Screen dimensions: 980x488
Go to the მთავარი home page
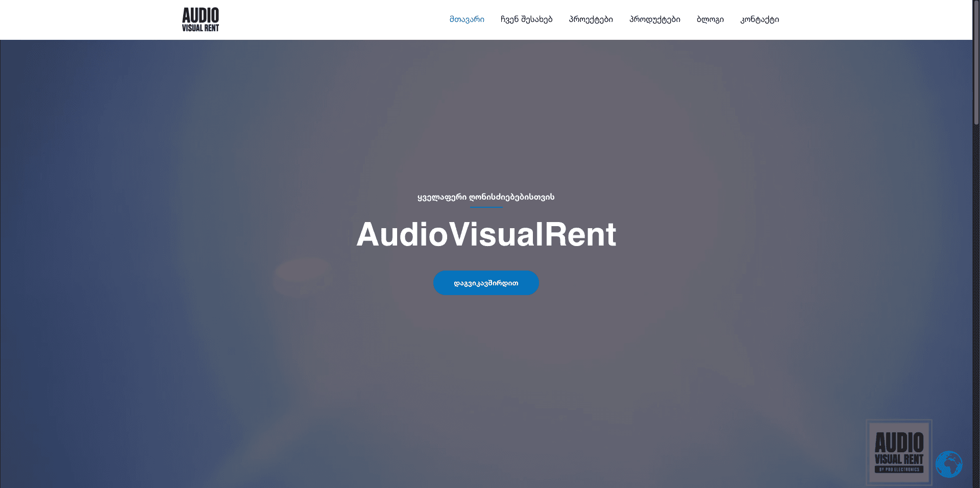[x=467, y=19]
